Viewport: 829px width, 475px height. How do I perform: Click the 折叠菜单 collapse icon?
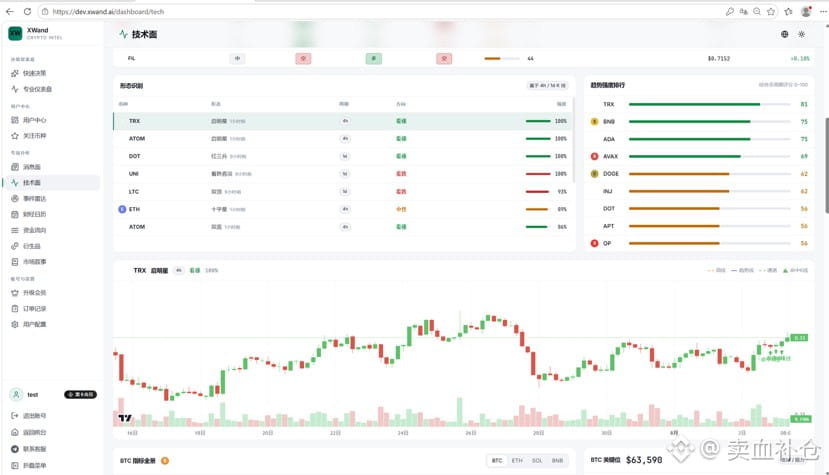pyautogui.click(x=15, y=465)
